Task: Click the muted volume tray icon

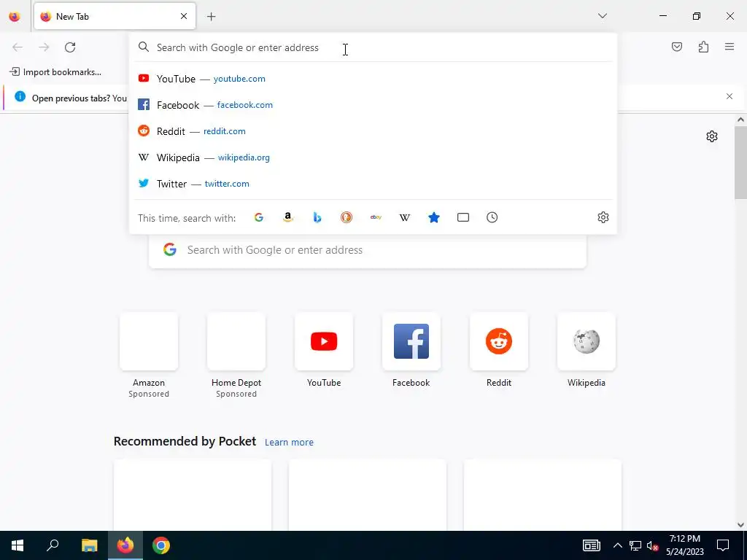Action: click(x=652, y=545)
